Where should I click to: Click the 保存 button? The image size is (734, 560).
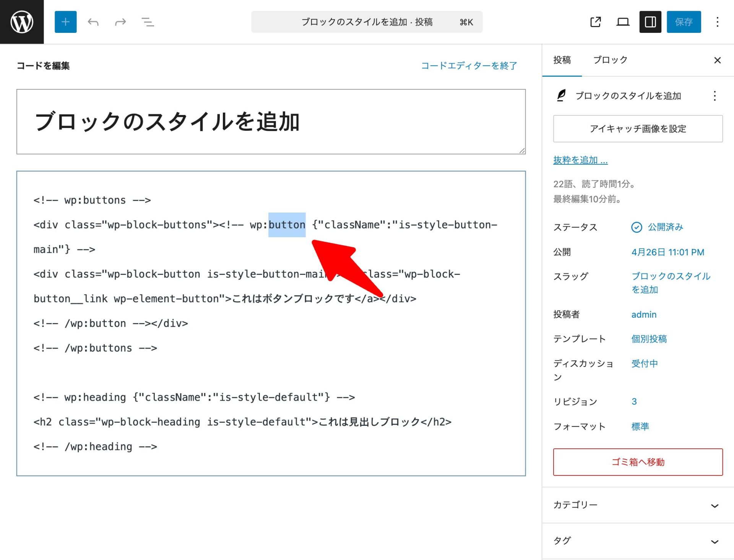point(684,22)
